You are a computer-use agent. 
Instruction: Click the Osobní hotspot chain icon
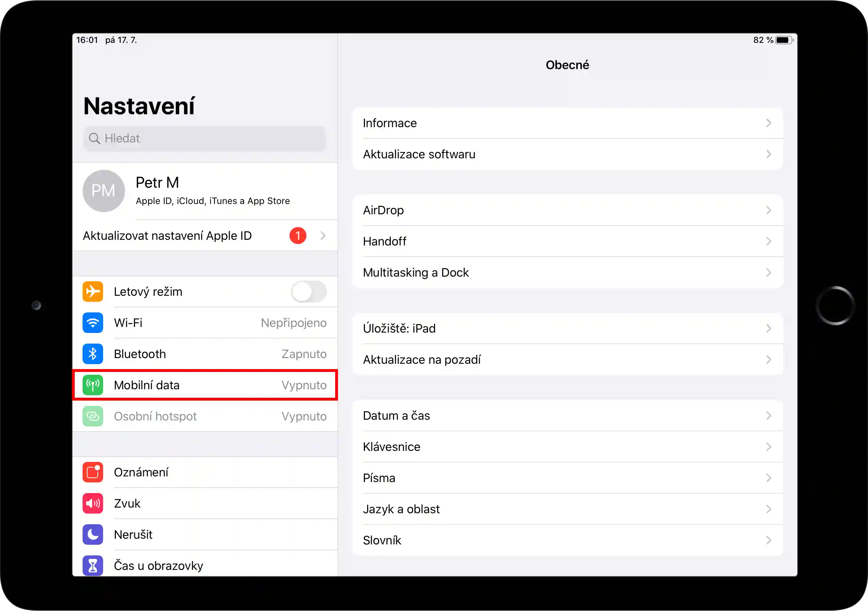[92, 416]
